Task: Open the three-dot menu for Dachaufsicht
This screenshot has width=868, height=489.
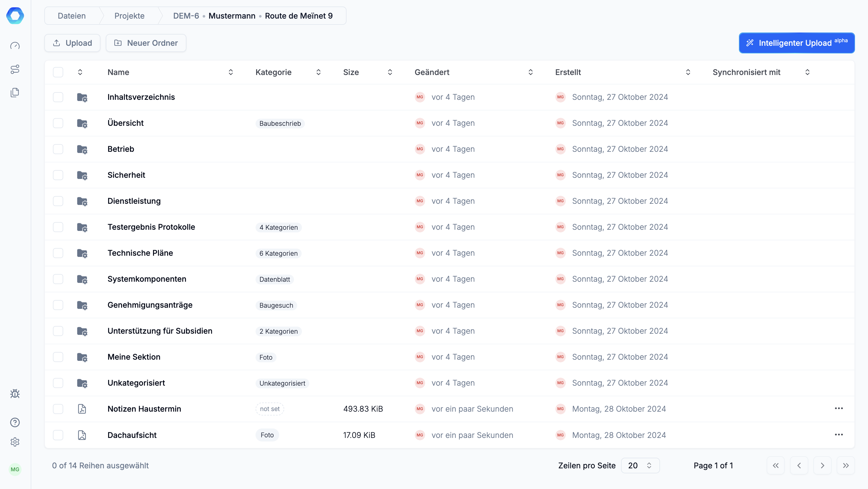Action: [x=839, y=435]
